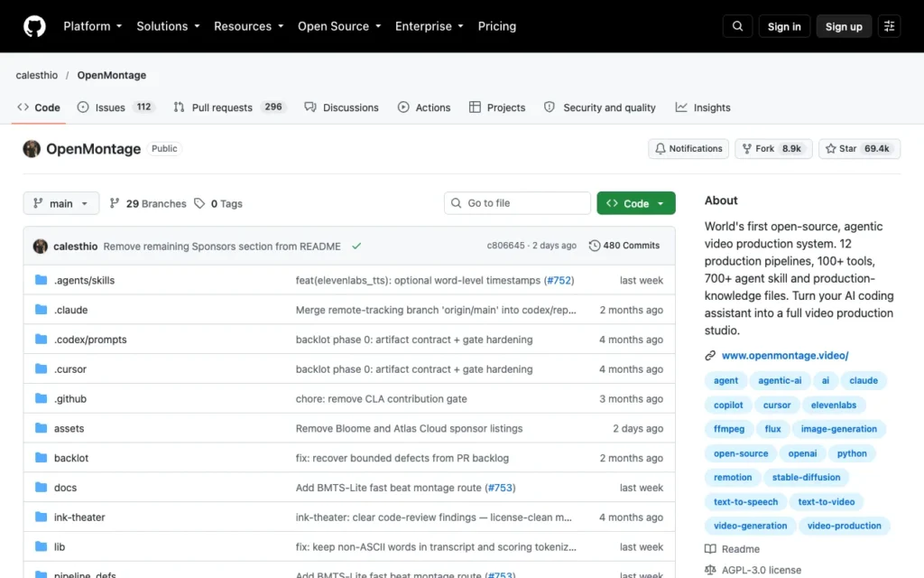
Task: Open the c806645 commit hash
Action: point(505,246)
